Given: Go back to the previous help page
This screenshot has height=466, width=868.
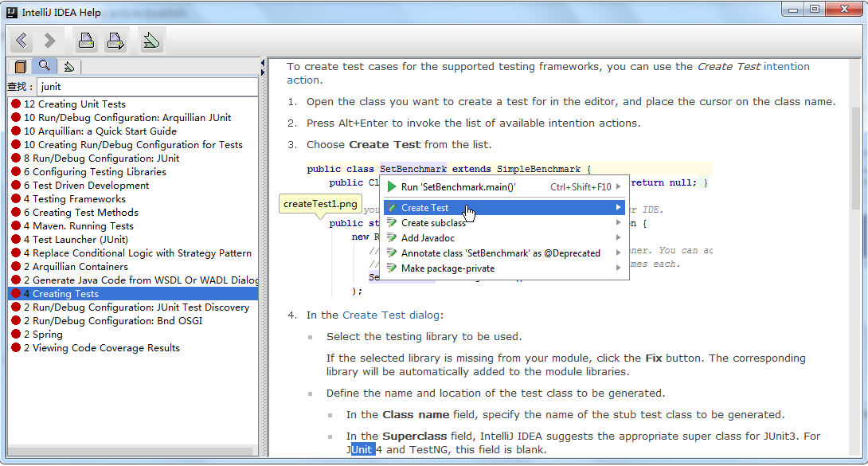Looking at the screenshot, I should (22, 40).
